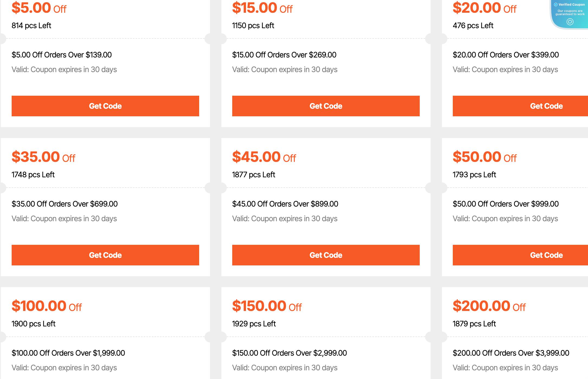The height and width of the screenshot is (379, 588).
Task: Click the $150.00 Off Orders Over $2,999.00 offer text
Action: click(x=289, y=353)
